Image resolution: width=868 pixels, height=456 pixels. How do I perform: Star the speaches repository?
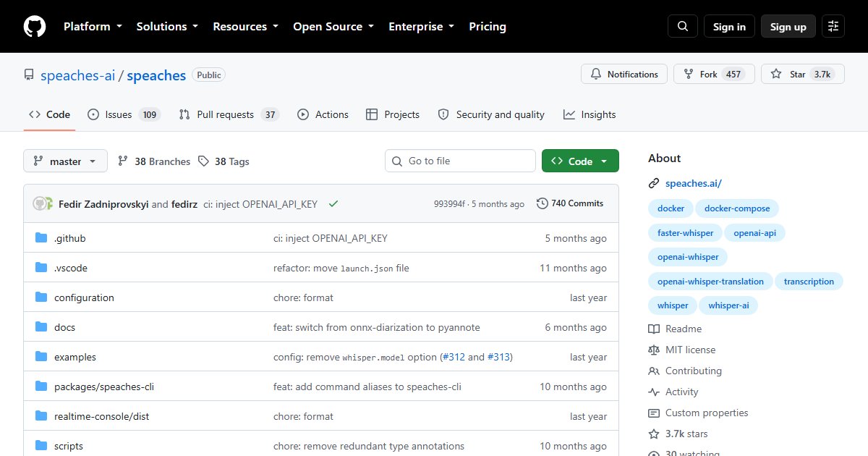click(x=802, y=75)
